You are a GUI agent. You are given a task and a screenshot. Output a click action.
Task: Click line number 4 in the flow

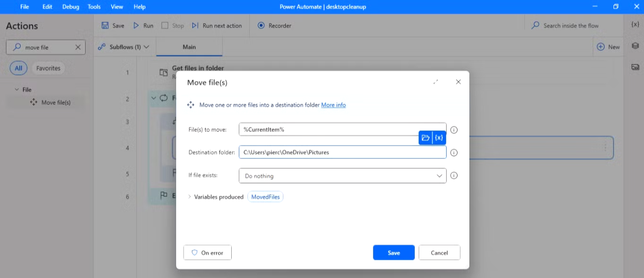127,148
